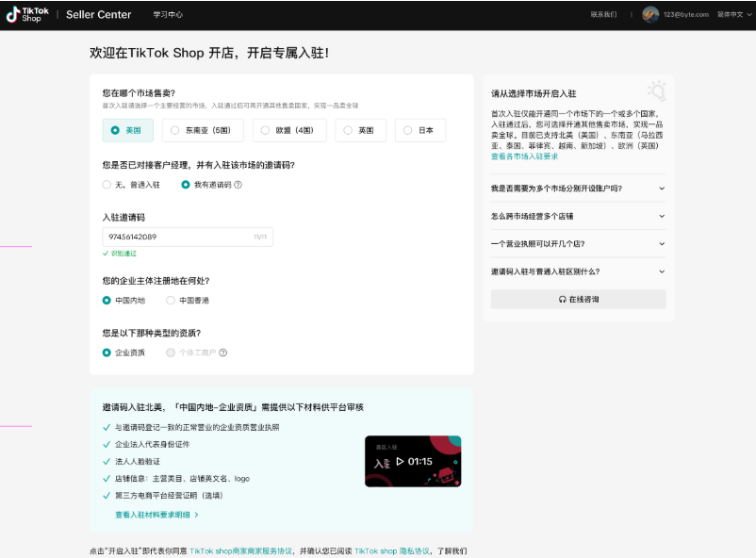Play the 01:15 onboarding video

pyautogui.click(x=413, y=462)
